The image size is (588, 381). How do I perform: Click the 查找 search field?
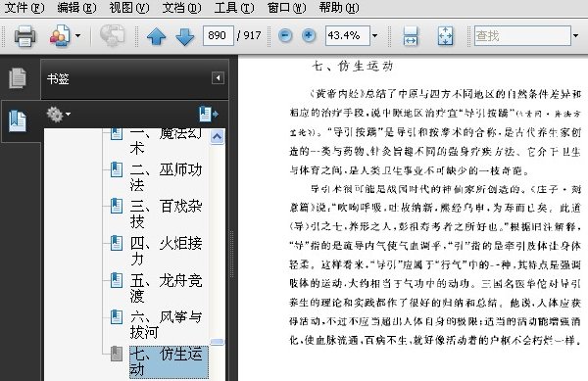tap(522, 35)
